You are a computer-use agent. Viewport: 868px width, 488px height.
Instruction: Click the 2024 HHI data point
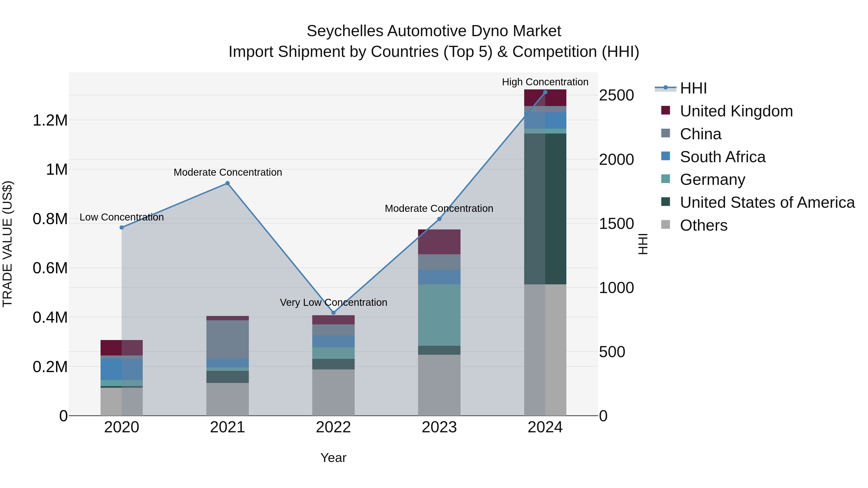pos(545,92)
